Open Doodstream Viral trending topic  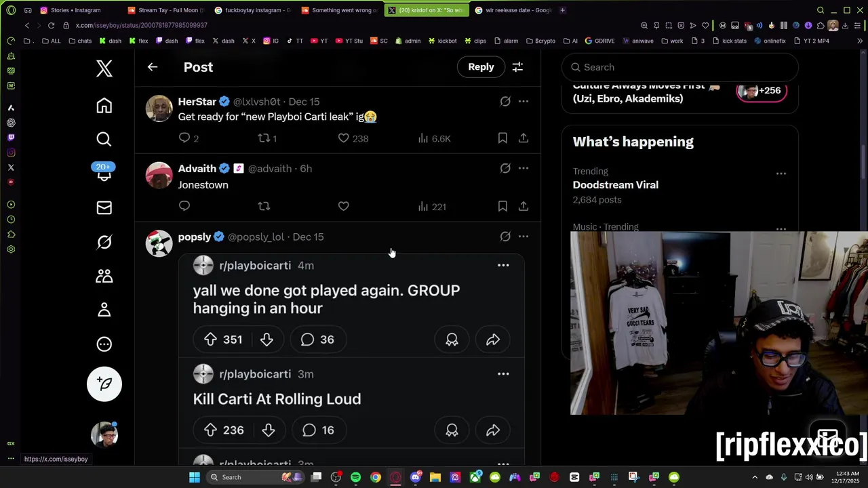point(616,185)
